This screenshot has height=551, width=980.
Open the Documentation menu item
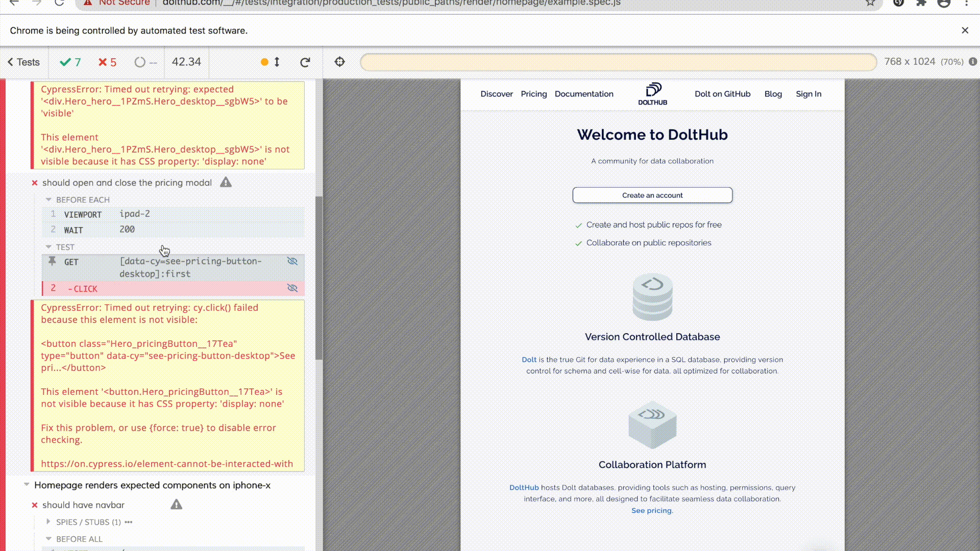point(584,94)
